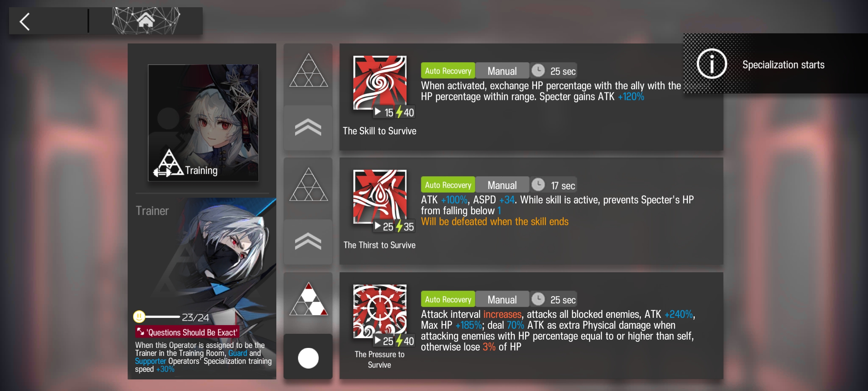Click the trainer morale bar 23/24
Viewport: 868px width, 391px height.
coord(171,317)
